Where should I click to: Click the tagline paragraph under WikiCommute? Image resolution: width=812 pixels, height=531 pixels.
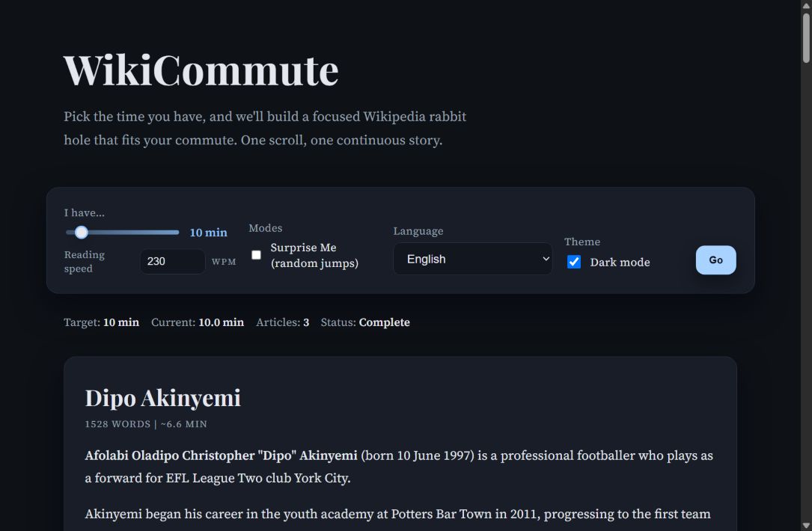point(265,129)
